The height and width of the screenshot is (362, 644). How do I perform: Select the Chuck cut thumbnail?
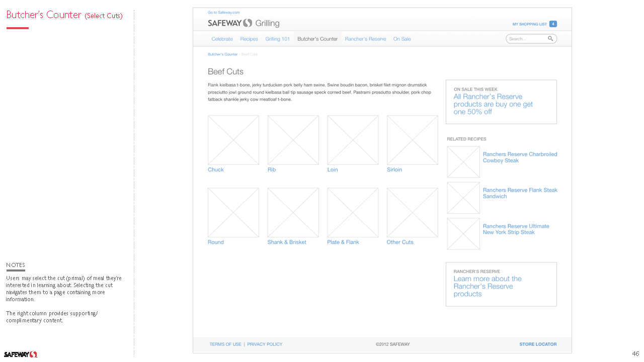pyautogui.click(x=233, y=140)
